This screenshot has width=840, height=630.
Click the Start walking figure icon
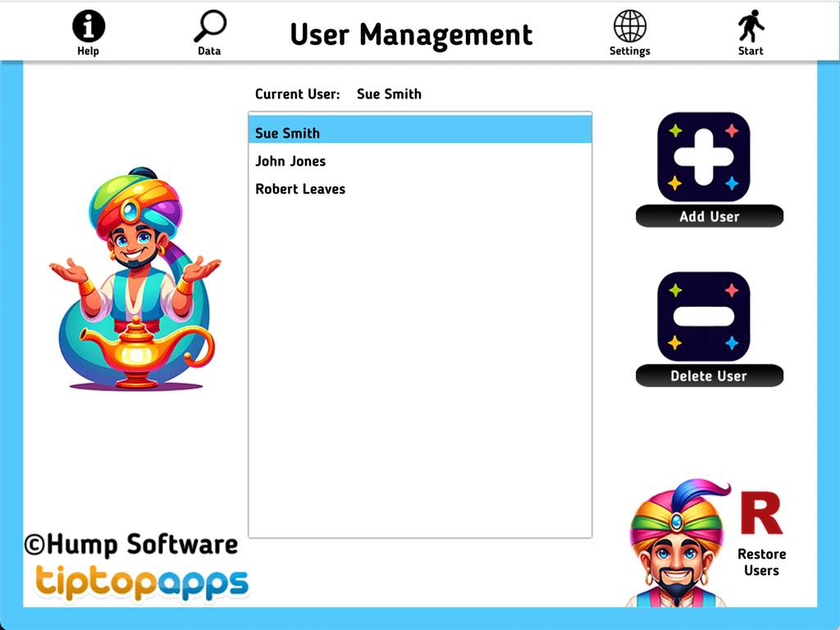(x=749, y=25)
